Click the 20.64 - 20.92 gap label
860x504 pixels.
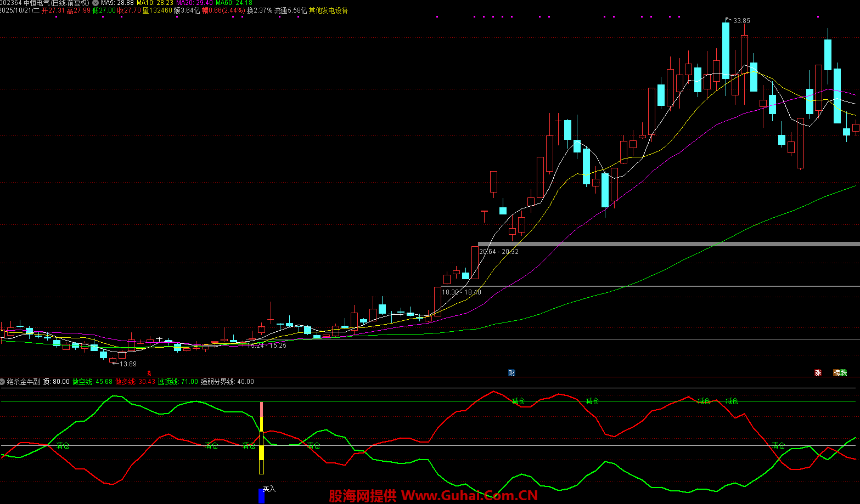(x=498, y=252)
